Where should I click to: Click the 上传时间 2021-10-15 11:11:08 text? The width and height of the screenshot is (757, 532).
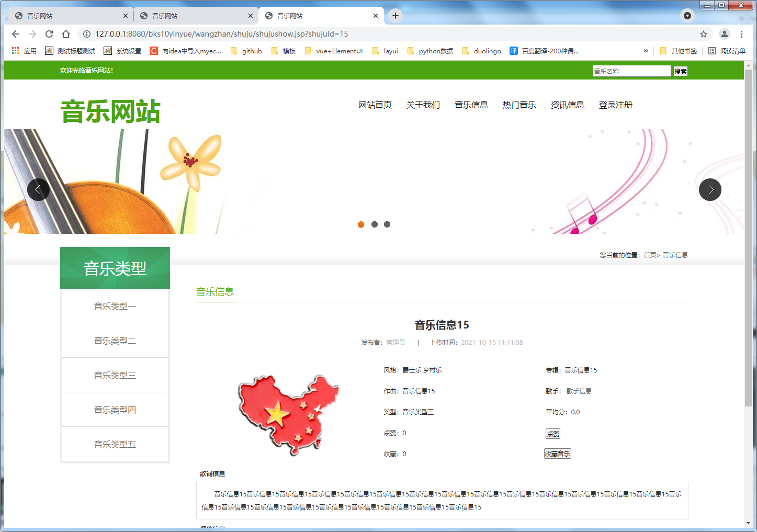tap(477, 343)
